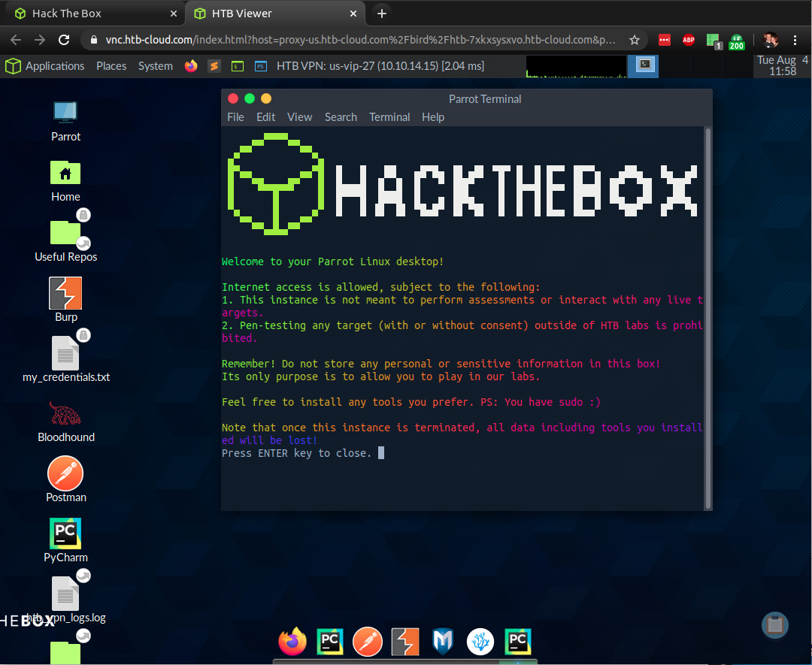Launch Postman from the bottom dock
The height and width of the screenshot is (665, 812).
[x=368, y=641]
